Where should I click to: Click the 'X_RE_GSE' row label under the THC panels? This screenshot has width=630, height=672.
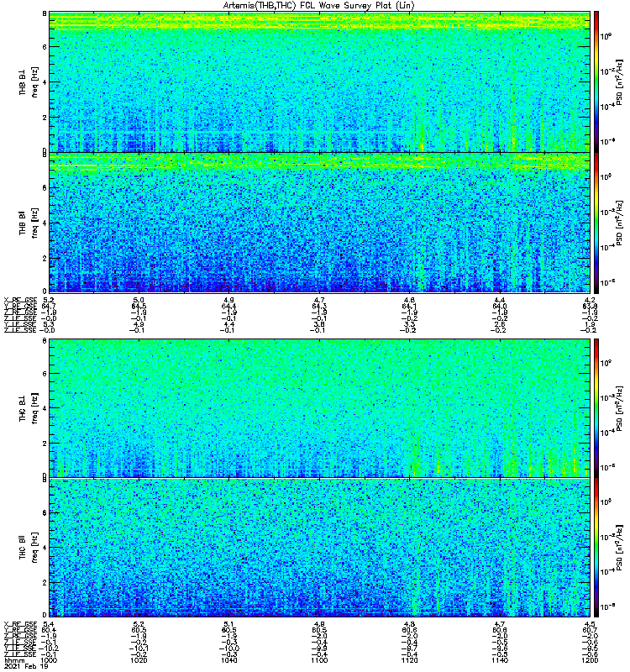pos(20,624)
